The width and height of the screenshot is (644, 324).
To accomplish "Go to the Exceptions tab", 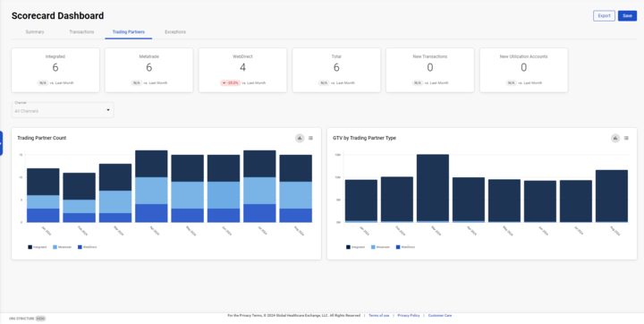I will click(175, 31).
